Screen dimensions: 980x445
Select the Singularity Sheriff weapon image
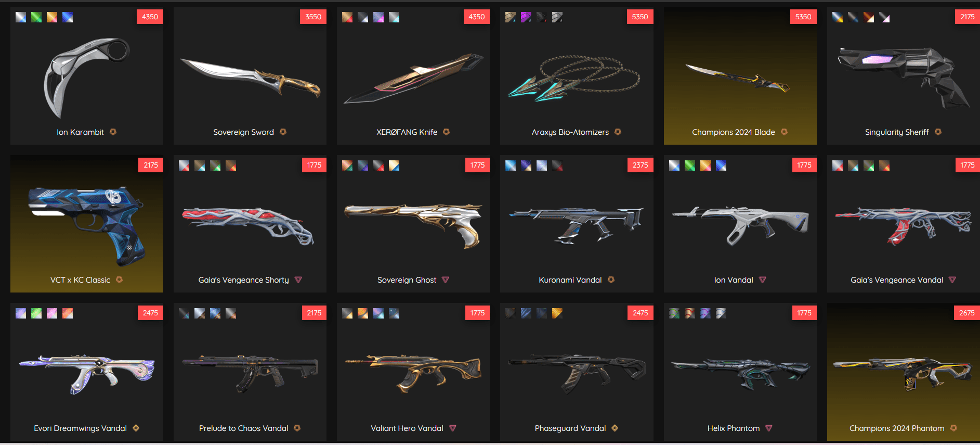coord(904,76)
